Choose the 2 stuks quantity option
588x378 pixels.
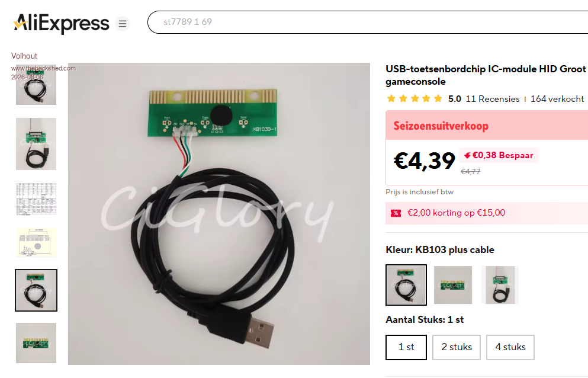click(457, 347)
